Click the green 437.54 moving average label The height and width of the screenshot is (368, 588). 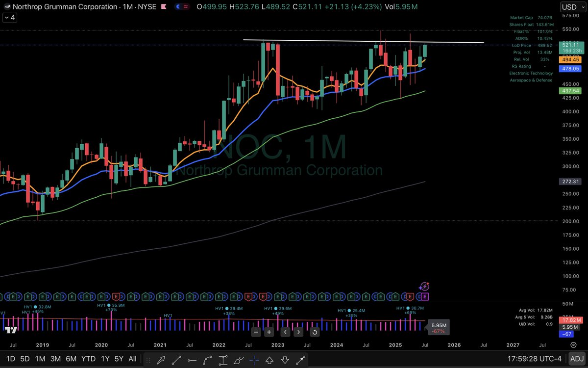(x=570, y=91)
